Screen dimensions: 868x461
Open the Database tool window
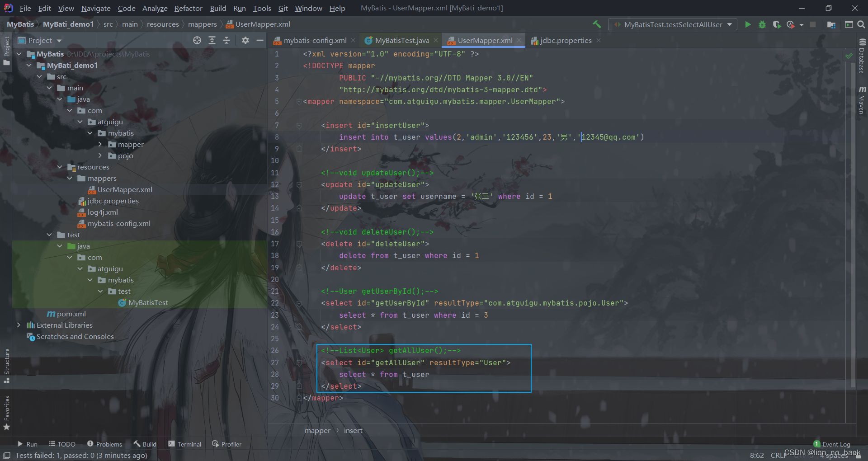click(862, 56)
